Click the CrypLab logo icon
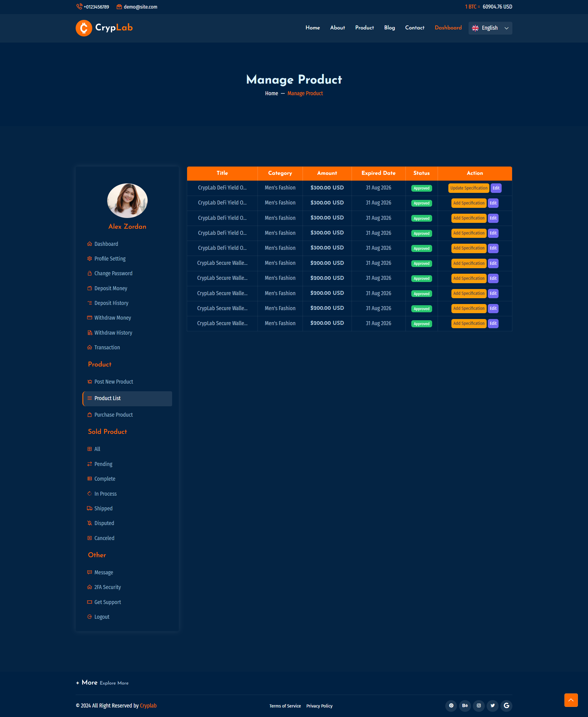Screen dimensions: 588x717 (x=84, y=28)
